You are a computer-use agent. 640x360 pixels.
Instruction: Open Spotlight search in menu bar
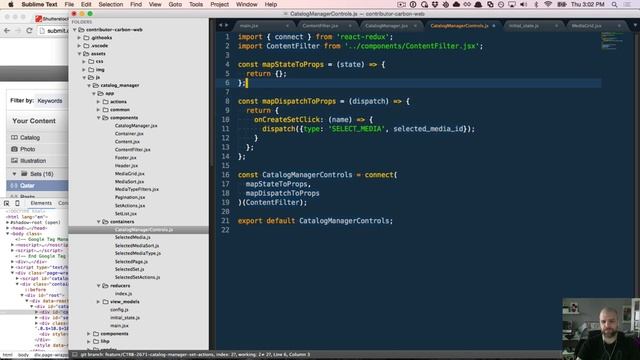click(x=614, y=4)
